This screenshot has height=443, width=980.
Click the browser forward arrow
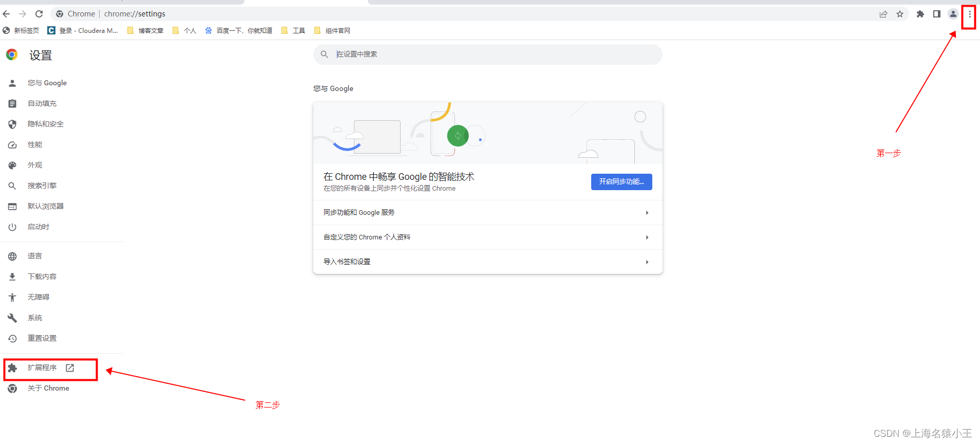click(x=23, y=14)
